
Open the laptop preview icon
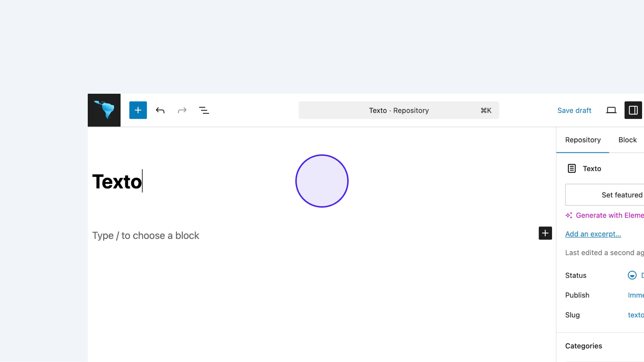coord(611,111)
